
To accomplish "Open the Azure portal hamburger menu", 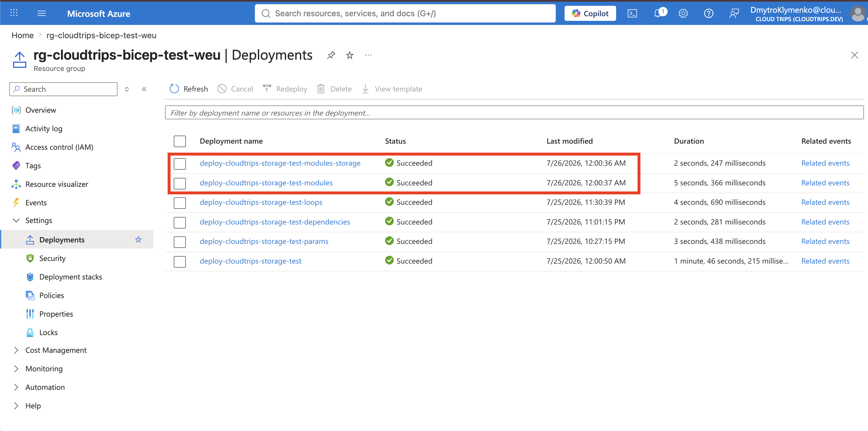I will [x=42, y=14].
